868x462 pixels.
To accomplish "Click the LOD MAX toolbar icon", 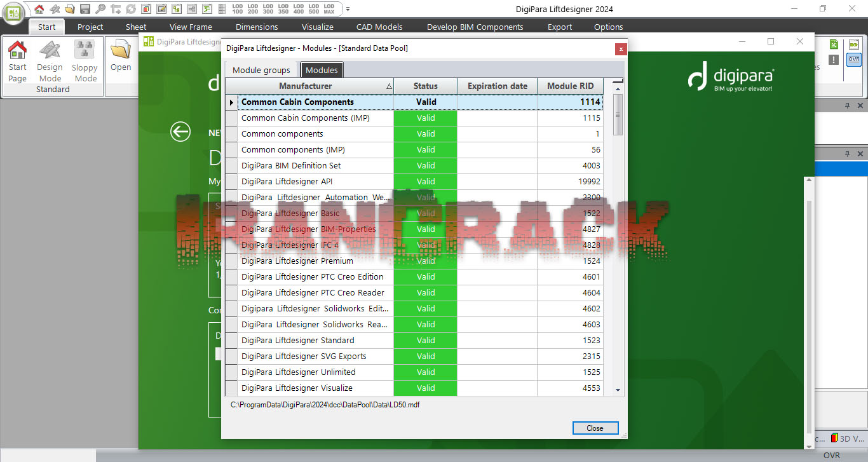I will click(329, 9).
